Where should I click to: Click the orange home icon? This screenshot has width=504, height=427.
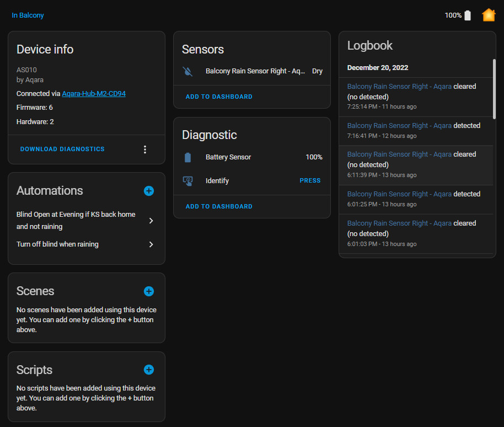coord(488,15)
